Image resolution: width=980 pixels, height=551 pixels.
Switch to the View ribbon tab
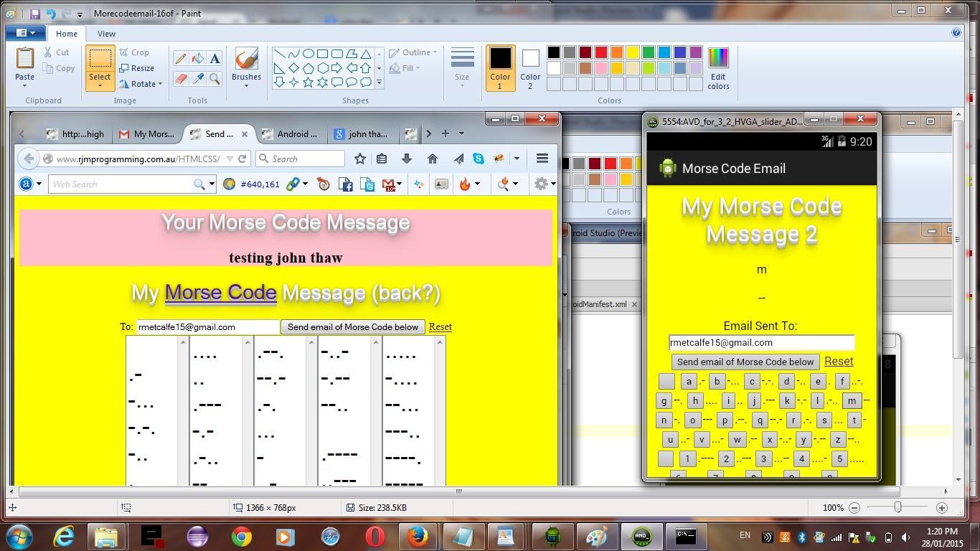(106, 34)
